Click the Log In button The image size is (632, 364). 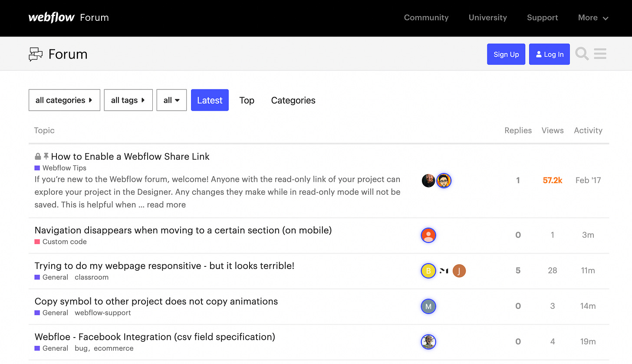click(550, 54)
